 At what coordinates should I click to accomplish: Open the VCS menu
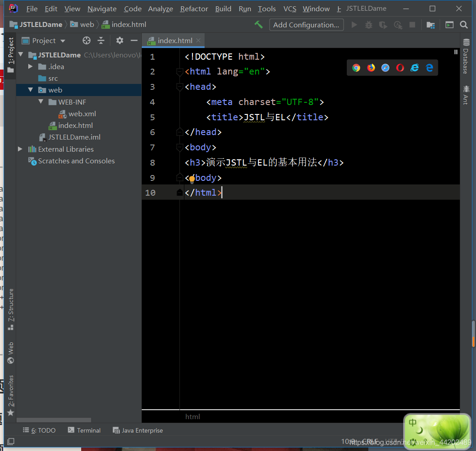tap(290, 9)
